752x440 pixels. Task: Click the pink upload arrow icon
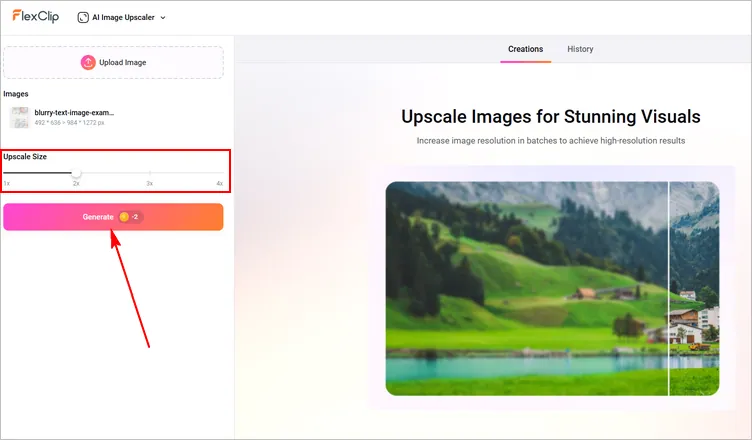(88, 62)
